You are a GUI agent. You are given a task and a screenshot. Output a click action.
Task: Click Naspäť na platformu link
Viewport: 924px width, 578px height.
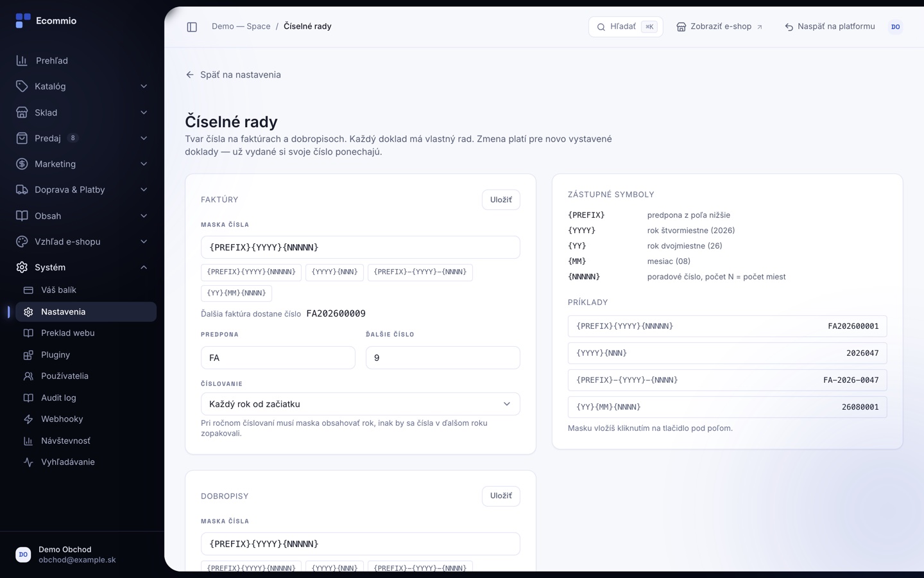(830, 27)
